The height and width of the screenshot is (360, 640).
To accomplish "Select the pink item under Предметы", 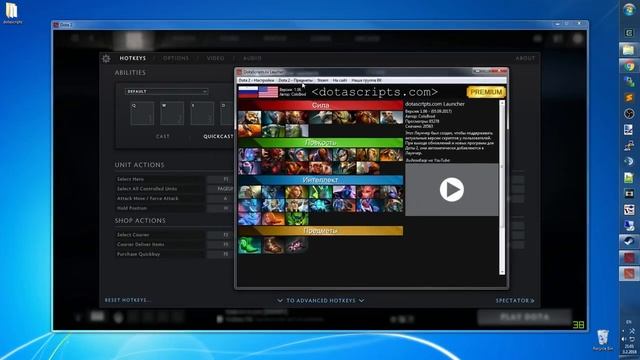I will coord(297,245).
